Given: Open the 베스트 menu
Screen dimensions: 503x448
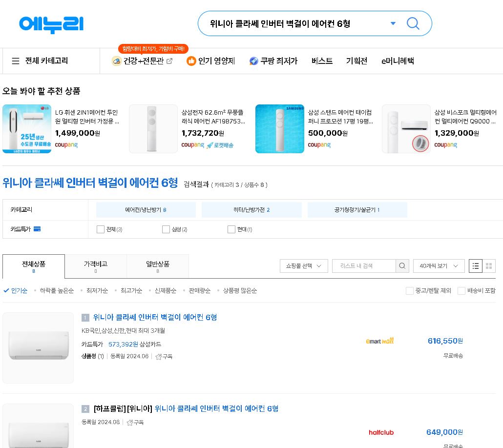Looking at the screenshot, I should [322, 61].
